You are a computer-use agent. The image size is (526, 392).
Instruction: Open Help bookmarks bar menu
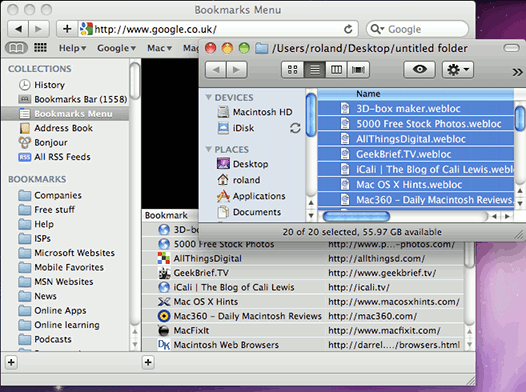(x=72, y=48)
